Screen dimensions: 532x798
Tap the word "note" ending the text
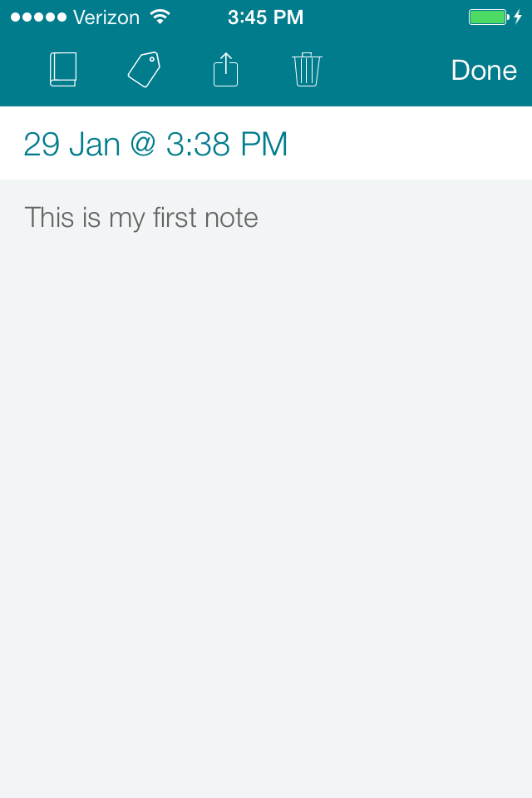tap(234, 218)
